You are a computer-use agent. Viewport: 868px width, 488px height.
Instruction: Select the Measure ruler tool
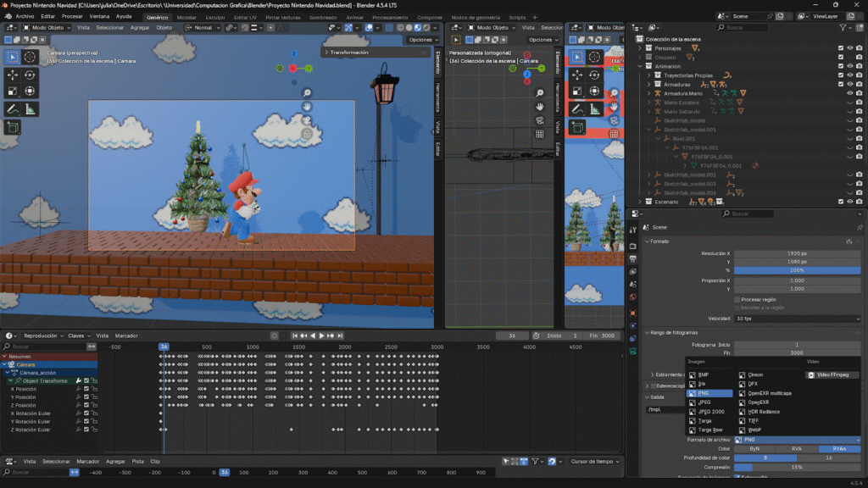coord(30,109)
